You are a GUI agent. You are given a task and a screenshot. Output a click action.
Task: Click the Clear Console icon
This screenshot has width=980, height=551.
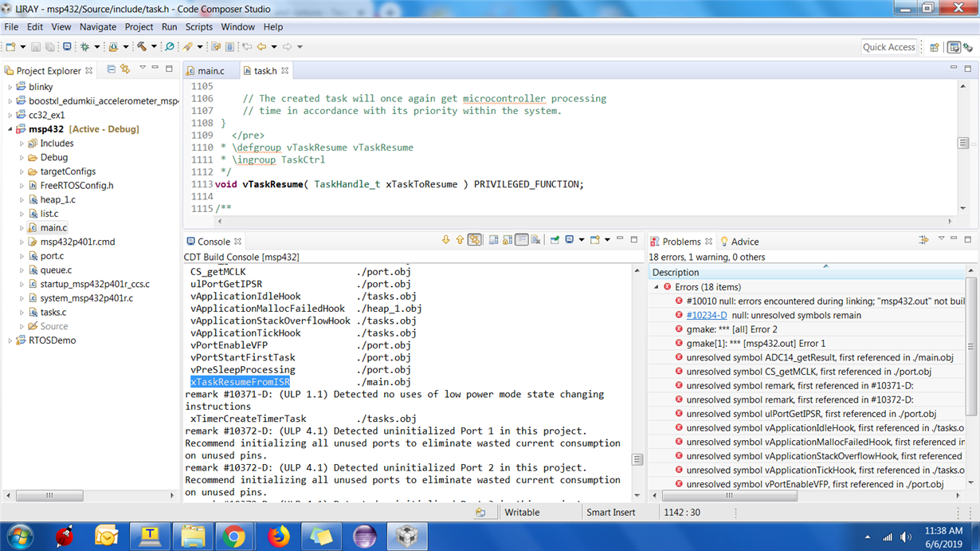coord(535,240)
